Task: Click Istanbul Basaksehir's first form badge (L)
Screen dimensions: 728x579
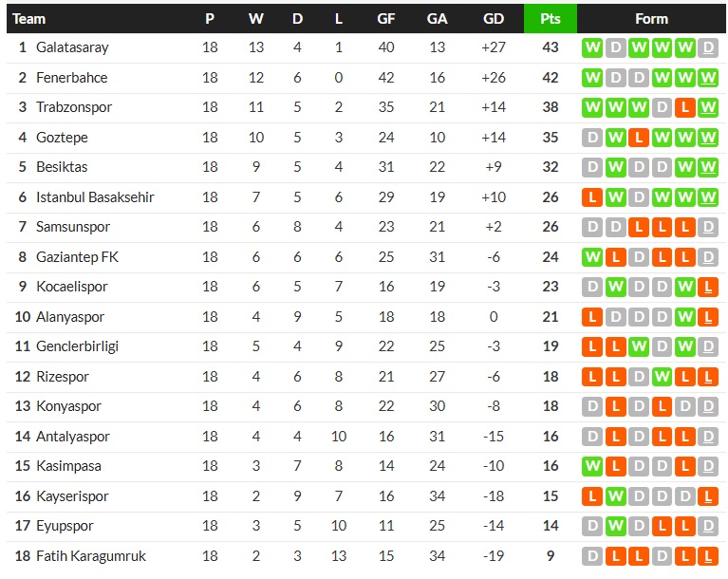Action: pyautogui.click(x=593, y=197)
